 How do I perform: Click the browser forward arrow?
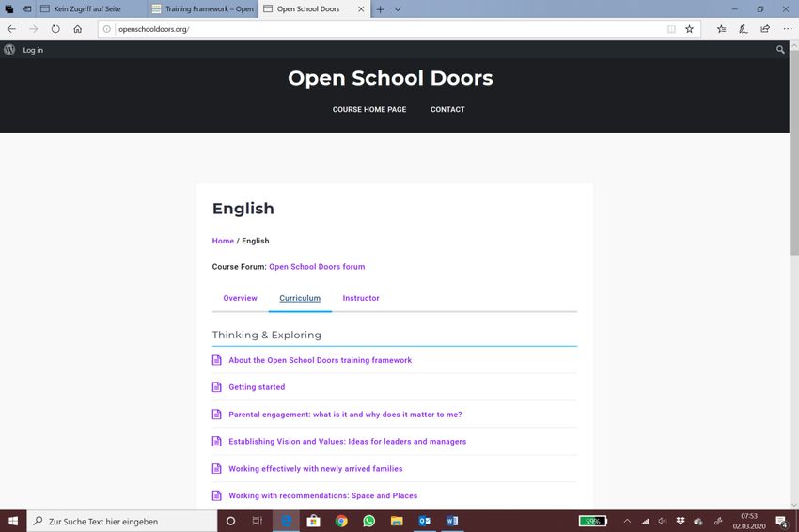(x=34, y=29)
